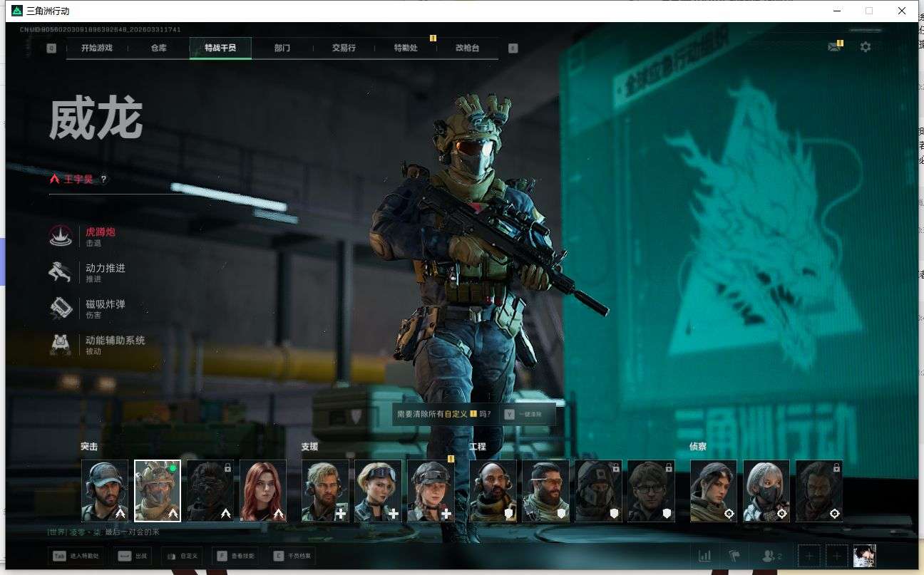Click the first empty teammate plus slot

tap(808, 556)
